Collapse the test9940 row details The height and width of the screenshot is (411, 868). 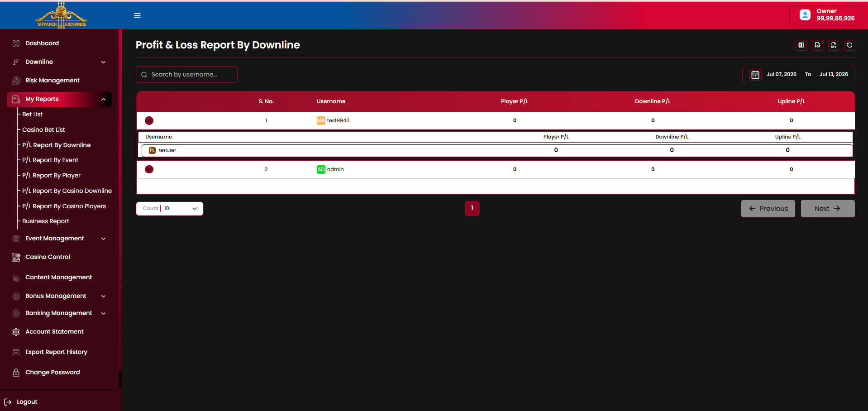click(149, 120)
